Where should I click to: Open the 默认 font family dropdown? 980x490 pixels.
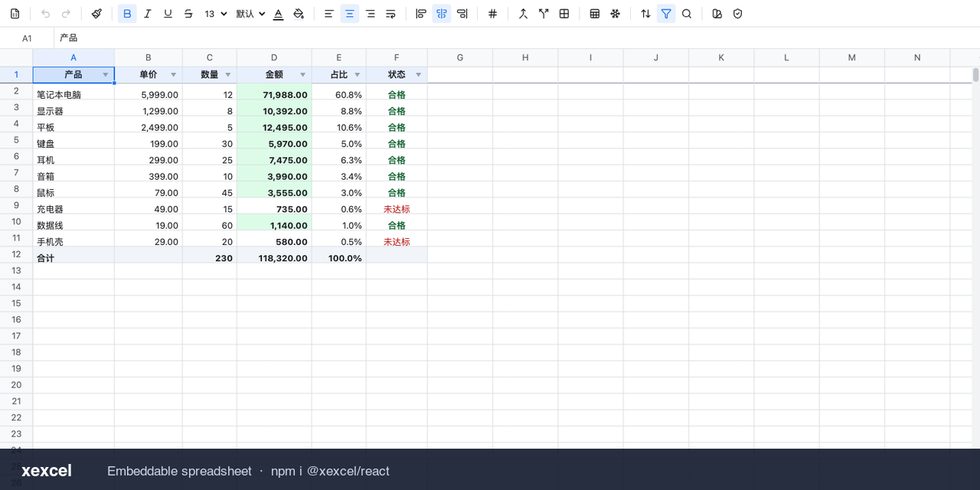click(250, 14)
